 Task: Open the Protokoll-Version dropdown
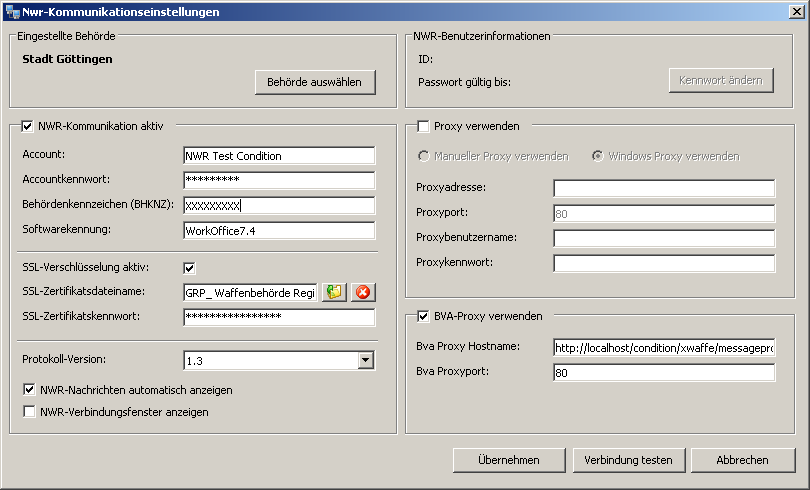365,360
